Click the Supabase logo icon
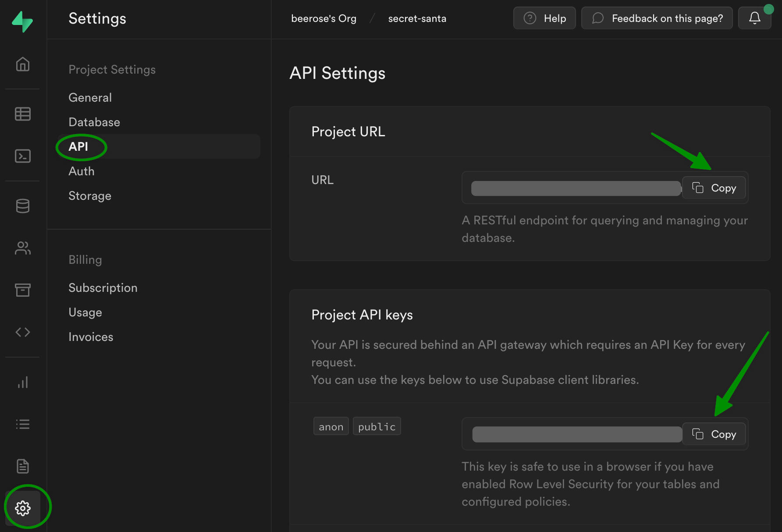 click(22, 21)
